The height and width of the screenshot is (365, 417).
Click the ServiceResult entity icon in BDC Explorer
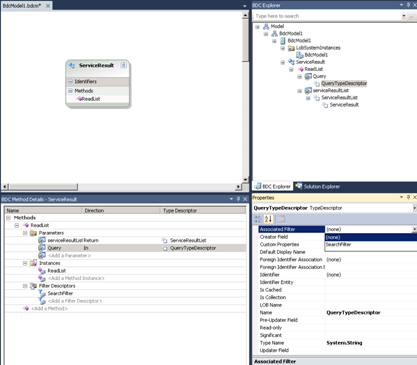pyautogui.click(x=291, y=62)
